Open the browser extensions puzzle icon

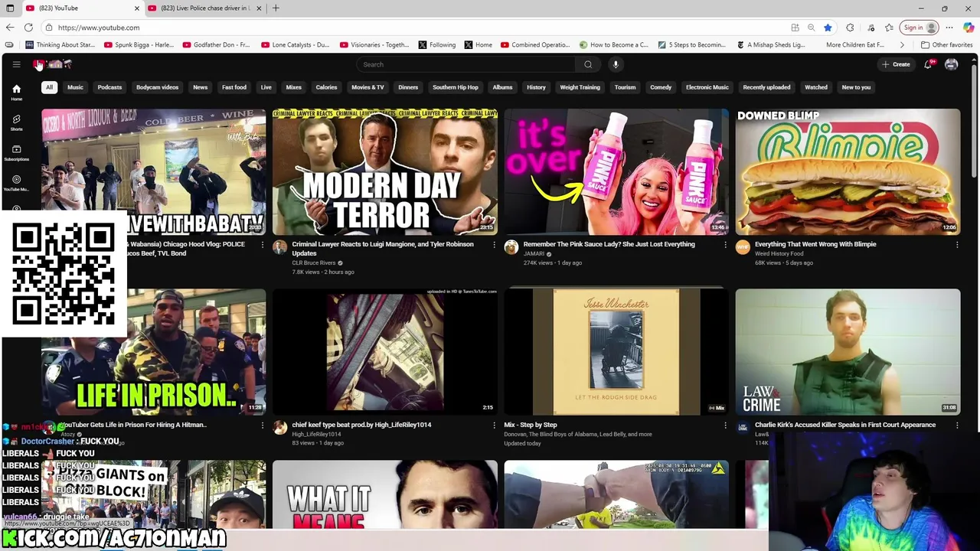850,28
